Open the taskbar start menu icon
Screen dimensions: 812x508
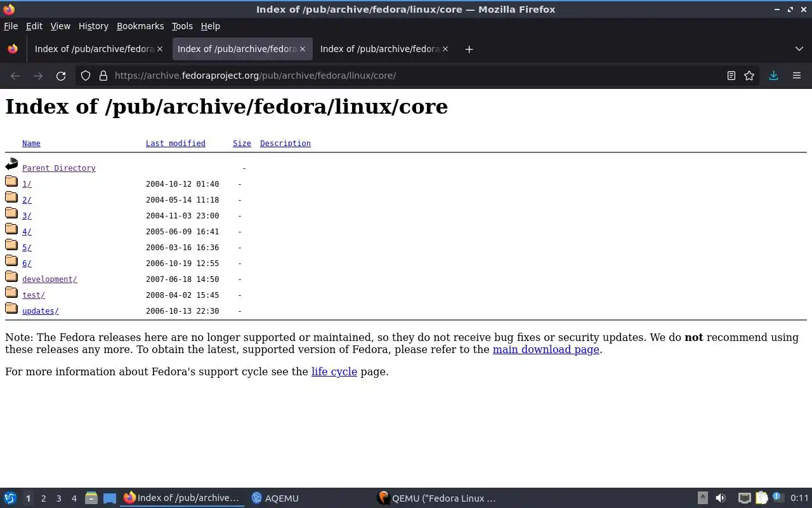[x=10, y=498]
